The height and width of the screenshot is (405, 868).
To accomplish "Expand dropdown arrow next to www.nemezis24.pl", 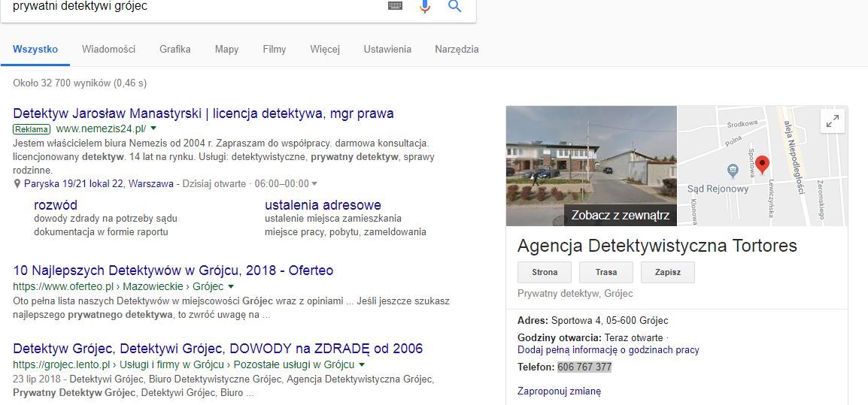I will click(154, 128).
